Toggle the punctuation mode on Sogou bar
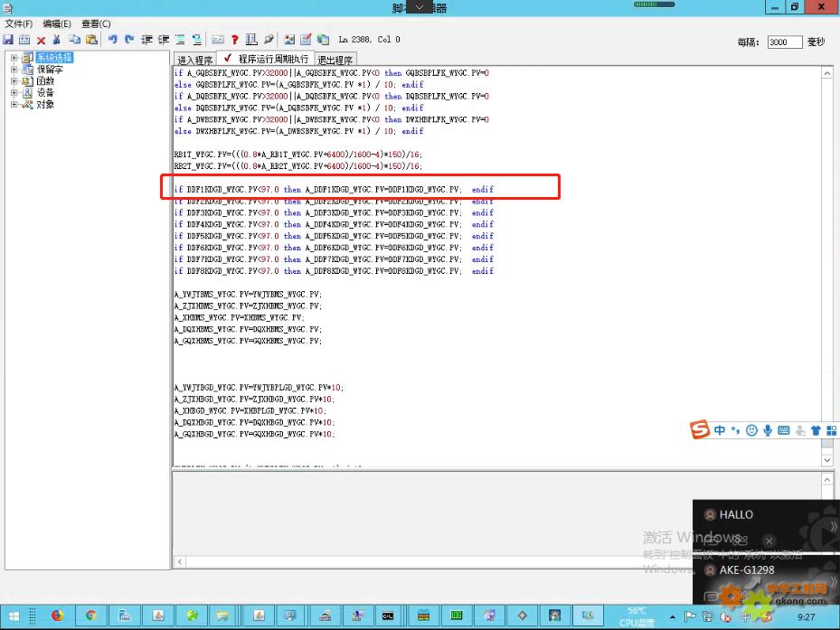This screenshot has width=840, height=630. pyautogui.click(x=735, y=430)
